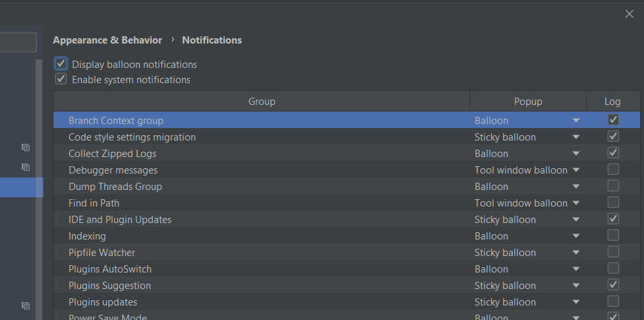Uncheck Log for Branch Context group

[x=613, y=120]
